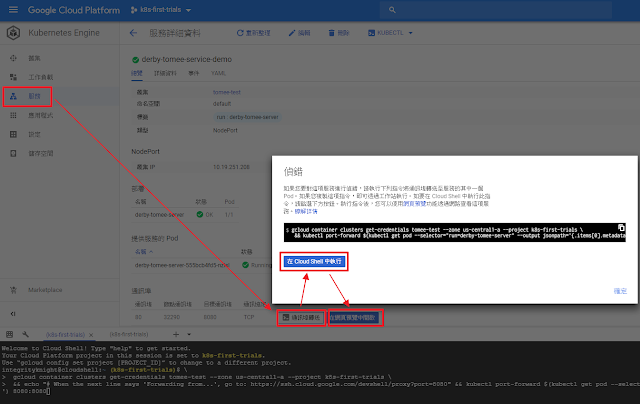The width and height of the screenshot is (640, 404).
Task: Open the derby-tomee-server-555bcb4fd5 pod row
Action: [182, 265]
